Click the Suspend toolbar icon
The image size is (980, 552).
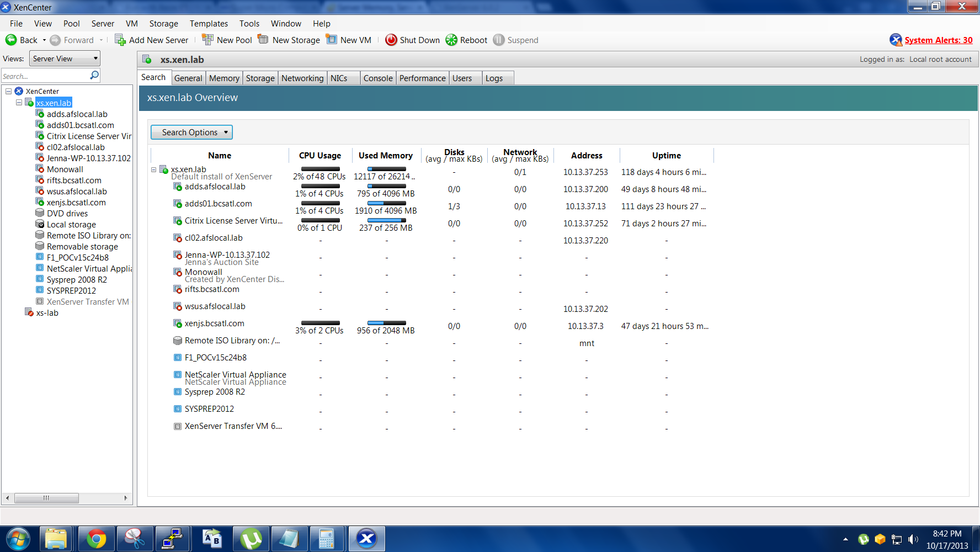click(499, 40)
